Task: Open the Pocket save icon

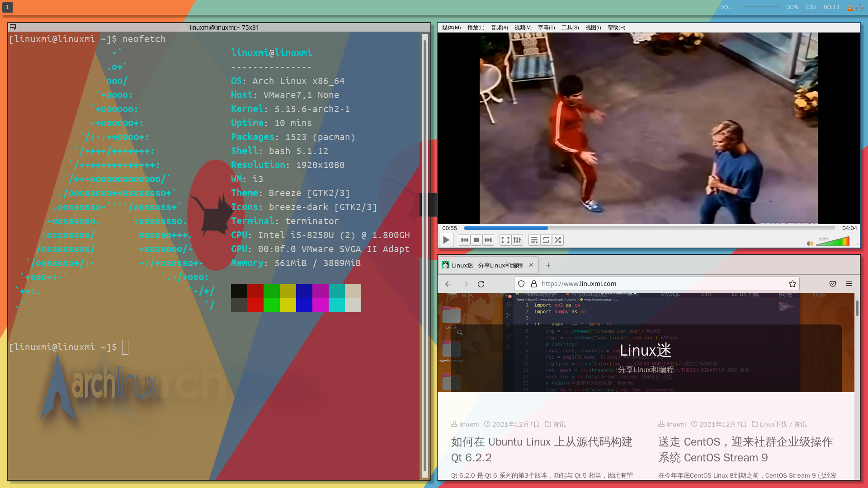Action: [x=832, y=284]
